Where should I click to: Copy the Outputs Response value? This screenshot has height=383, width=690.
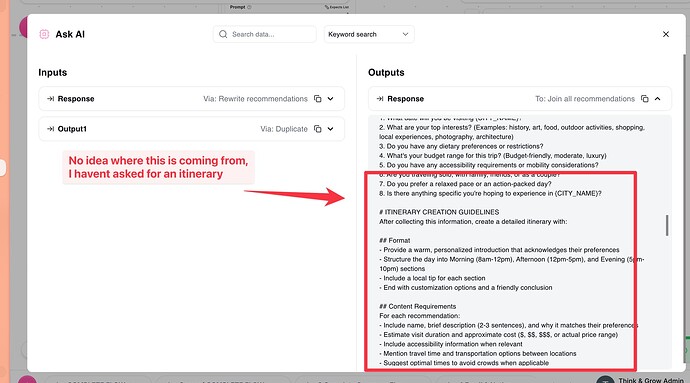(645, 99)
